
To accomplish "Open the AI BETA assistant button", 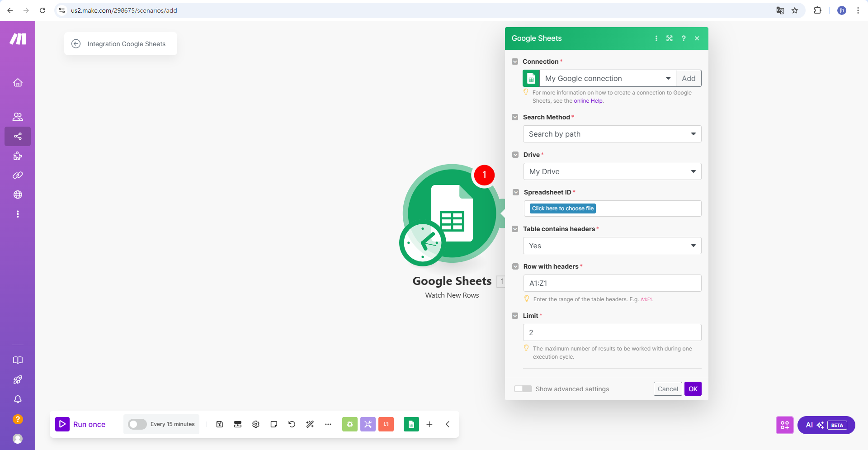I will click(x=826, y=425).
